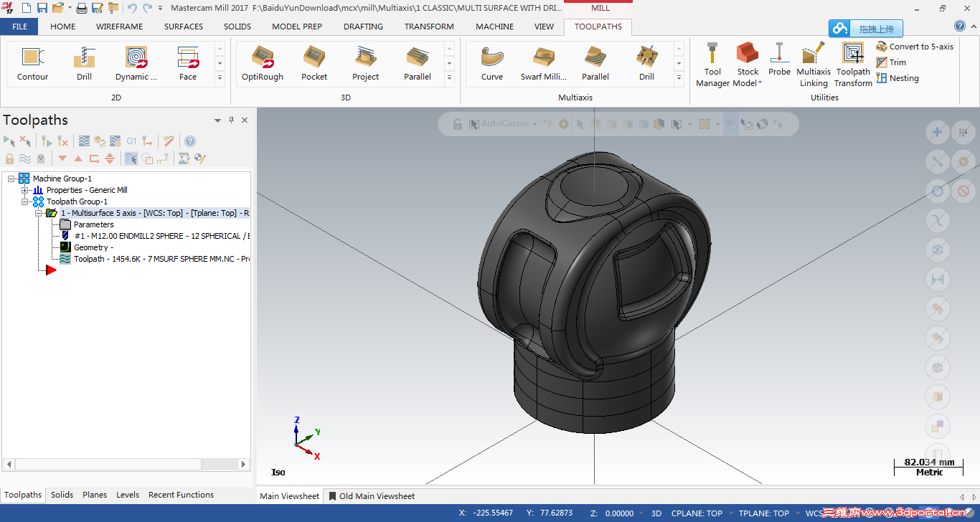This screenshot has width=980, height=522.
Task: Open Toolpaths manager help
Action: coord(190,141)
